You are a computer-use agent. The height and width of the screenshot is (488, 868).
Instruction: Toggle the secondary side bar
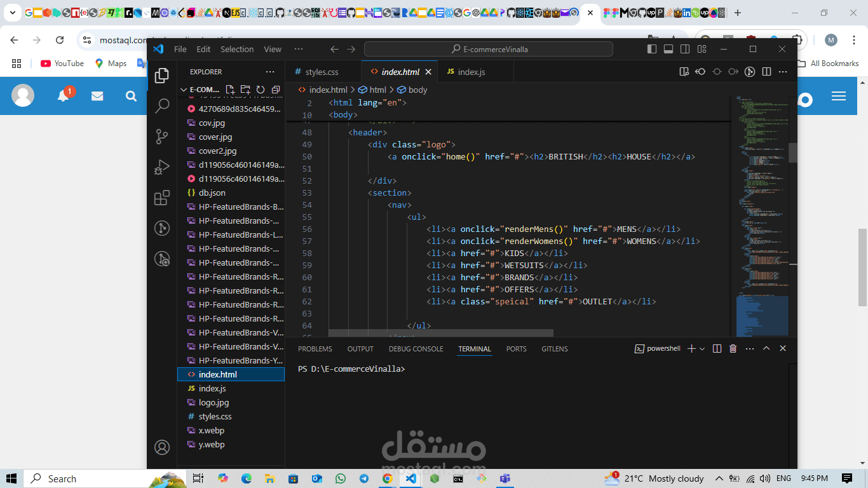coord(685,49)
